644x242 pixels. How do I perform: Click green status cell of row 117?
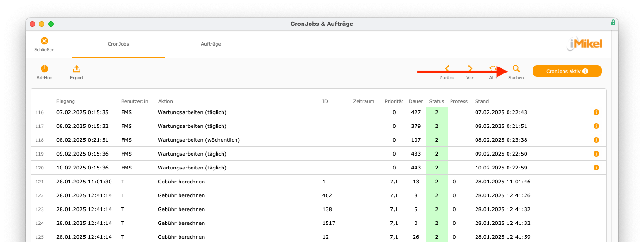(437, 126)
